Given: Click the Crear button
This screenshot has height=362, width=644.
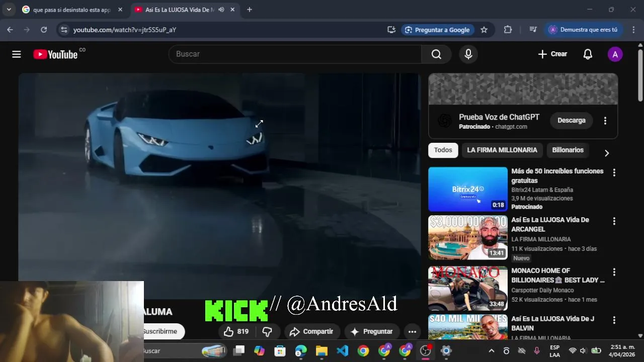Looking at the screenshot, I should 552,54.
